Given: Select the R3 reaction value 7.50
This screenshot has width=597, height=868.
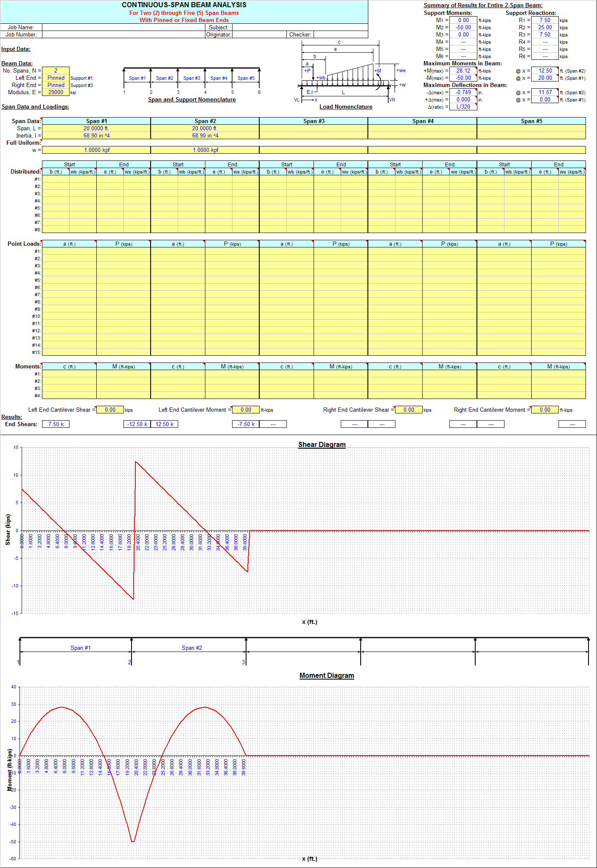Looking at the screenshot, I should point(545,34).
